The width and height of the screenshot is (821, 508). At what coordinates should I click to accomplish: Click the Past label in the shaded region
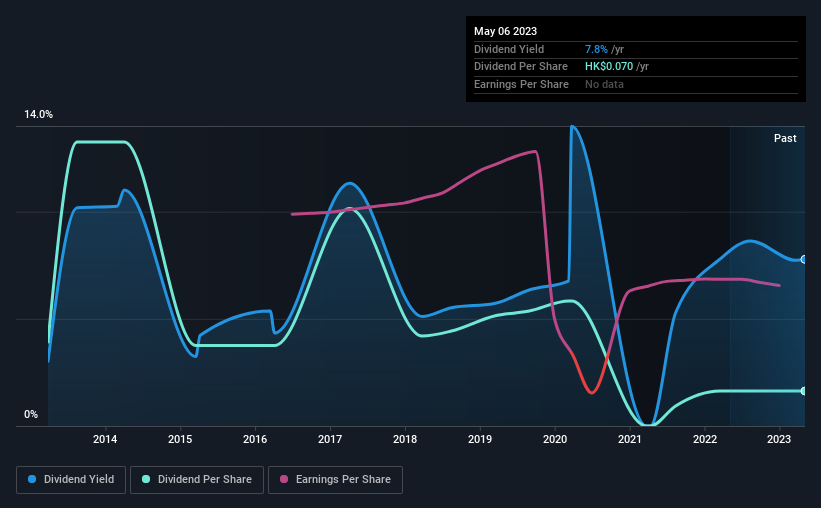click(x=785, y=138)
